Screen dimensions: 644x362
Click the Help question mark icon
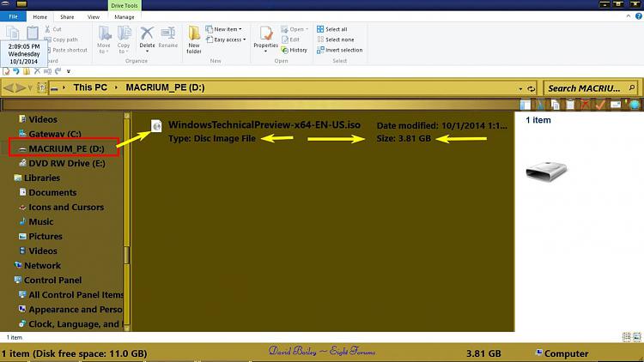638,16
